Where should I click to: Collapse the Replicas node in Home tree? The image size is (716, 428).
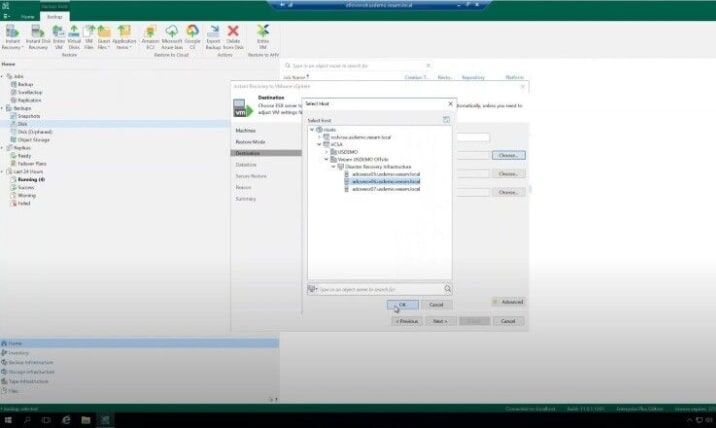click(2, 148)
